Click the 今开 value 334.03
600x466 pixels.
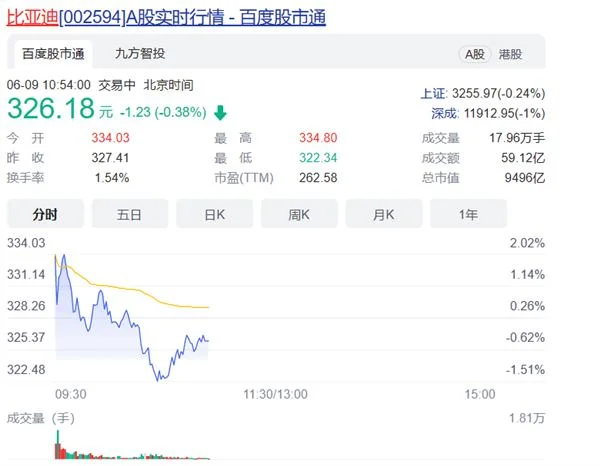click(x=110, y=138)
